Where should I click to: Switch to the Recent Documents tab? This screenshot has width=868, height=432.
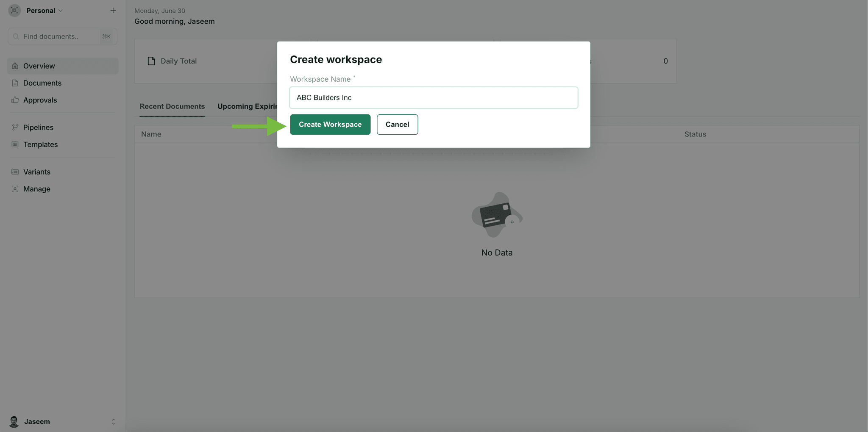click(172, 106)
